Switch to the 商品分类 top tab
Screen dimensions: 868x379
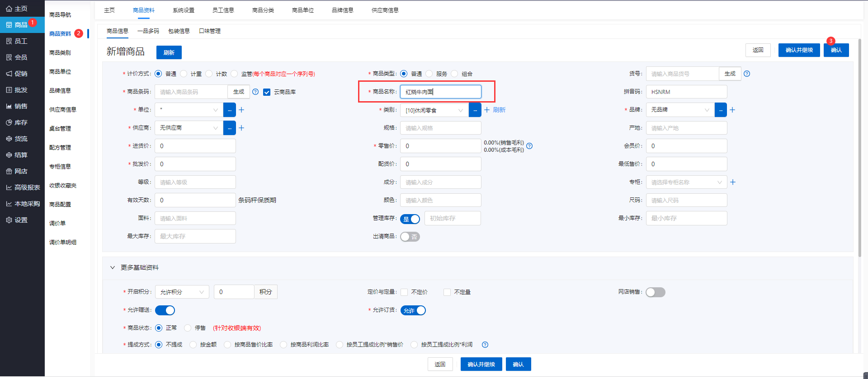coord(263,10)
